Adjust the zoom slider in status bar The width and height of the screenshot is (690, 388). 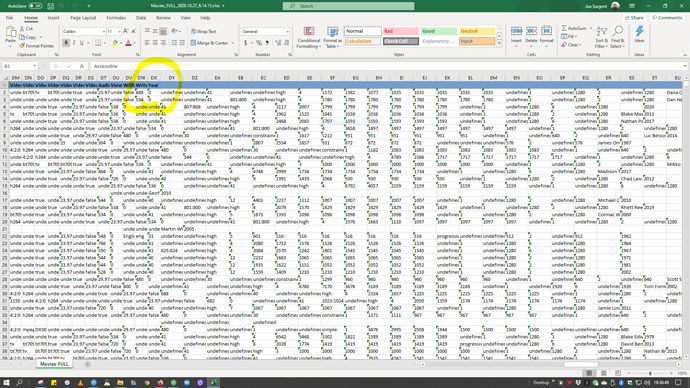pos(650,373)
